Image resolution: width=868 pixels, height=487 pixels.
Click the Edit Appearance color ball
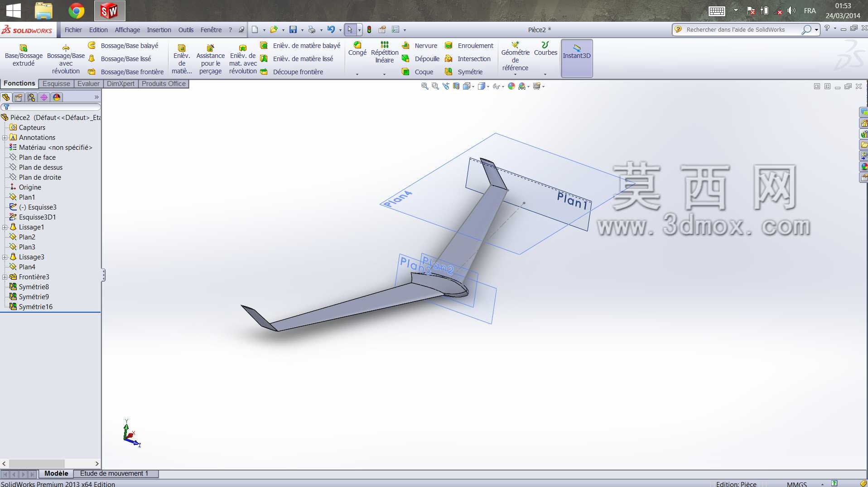tap(511, 86)
